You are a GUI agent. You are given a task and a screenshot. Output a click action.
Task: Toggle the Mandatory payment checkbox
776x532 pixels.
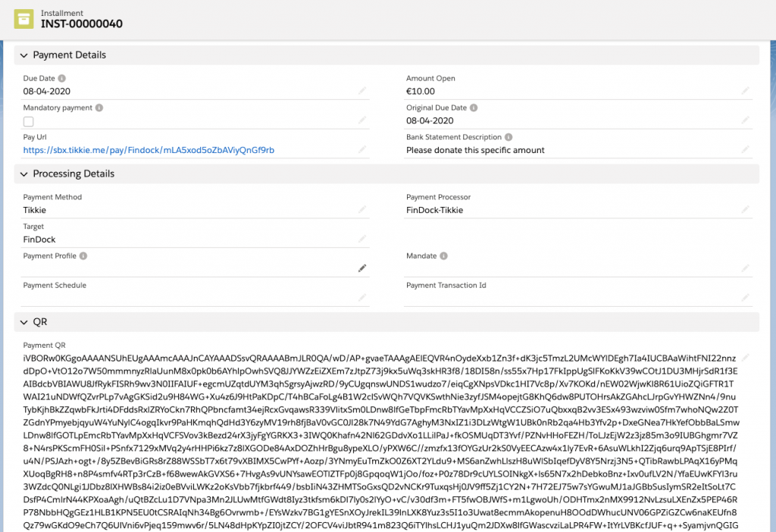29,121
